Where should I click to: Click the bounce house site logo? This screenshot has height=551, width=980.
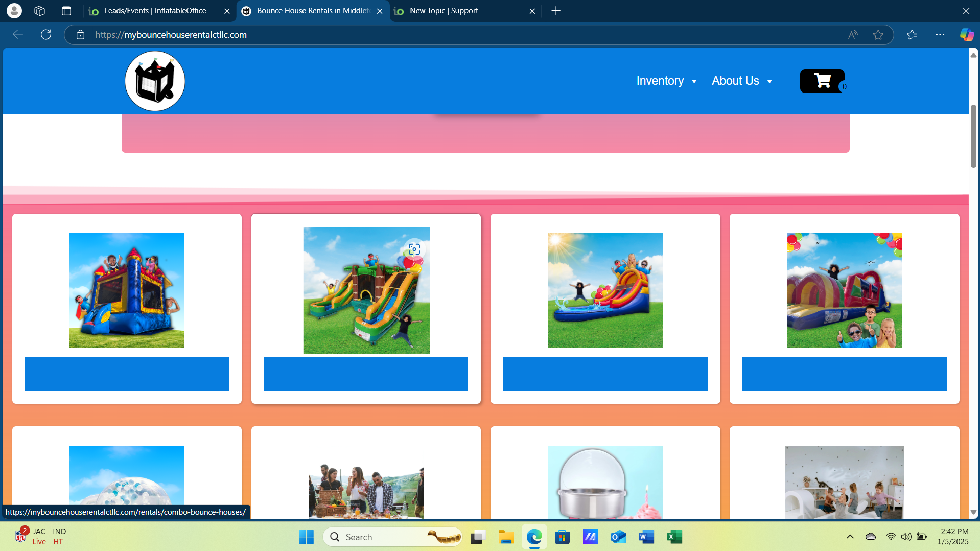click(155, 81)
